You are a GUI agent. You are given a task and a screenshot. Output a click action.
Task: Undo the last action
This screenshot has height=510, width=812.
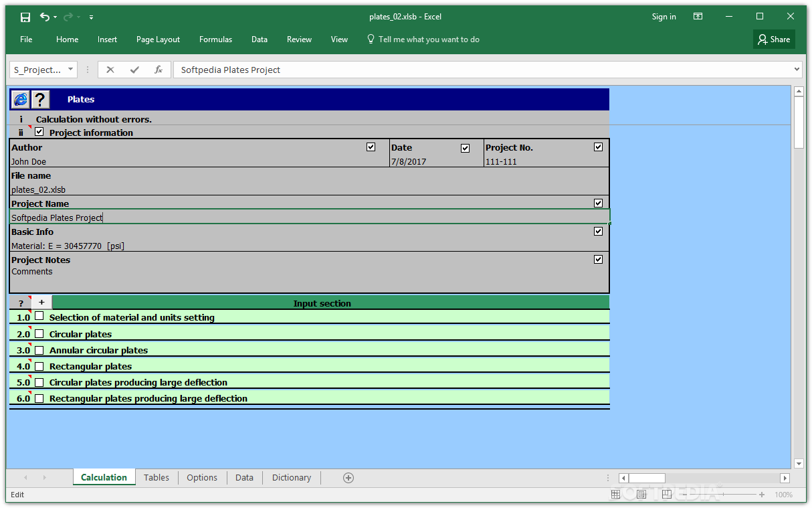(44, 17)
